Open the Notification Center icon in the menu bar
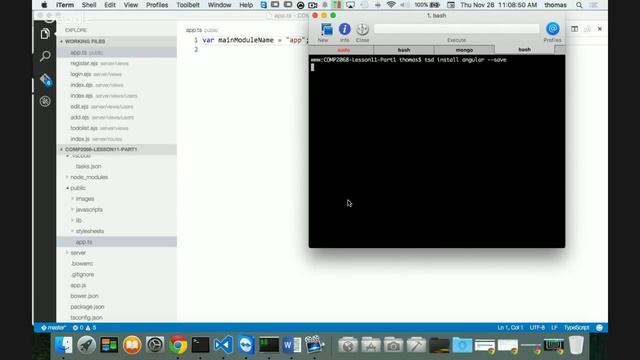 (x=594, y=5)
